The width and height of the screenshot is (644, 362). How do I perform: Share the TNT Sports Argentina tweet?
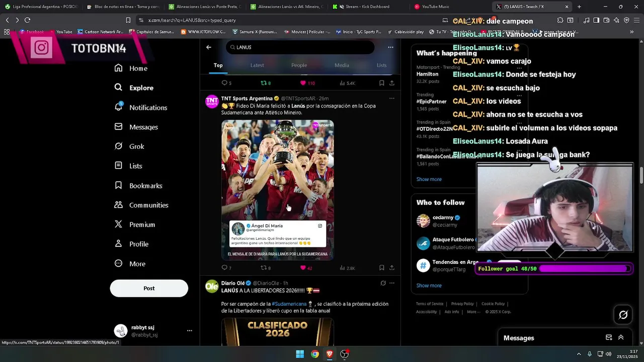(x=392, y=268)
